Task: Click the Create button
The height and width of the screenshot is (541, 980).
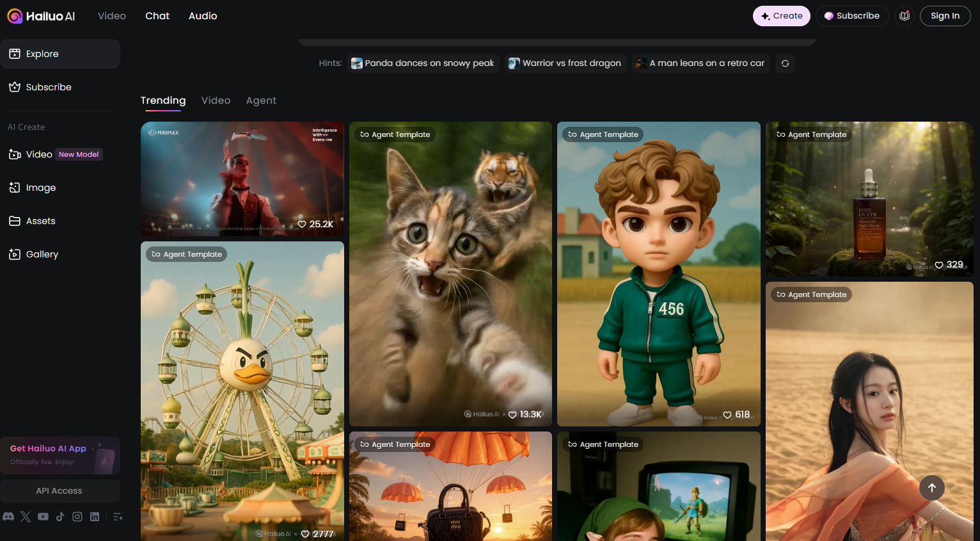Action: pyautogui.click(x=782, y=16)
